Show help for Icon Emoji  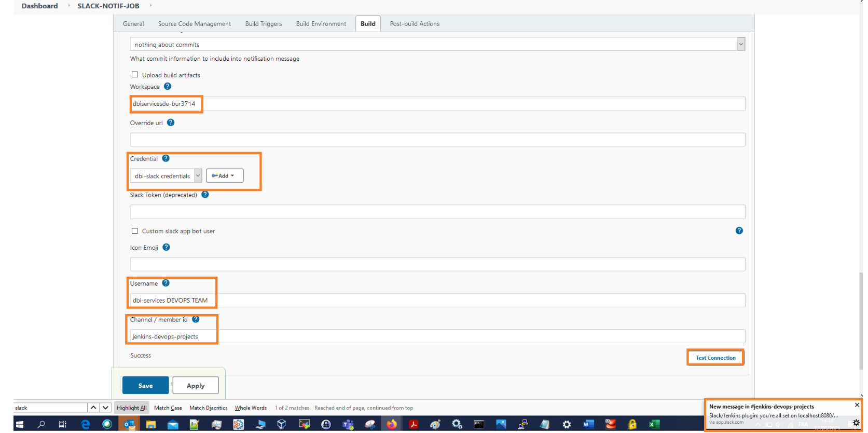[167, 248]
